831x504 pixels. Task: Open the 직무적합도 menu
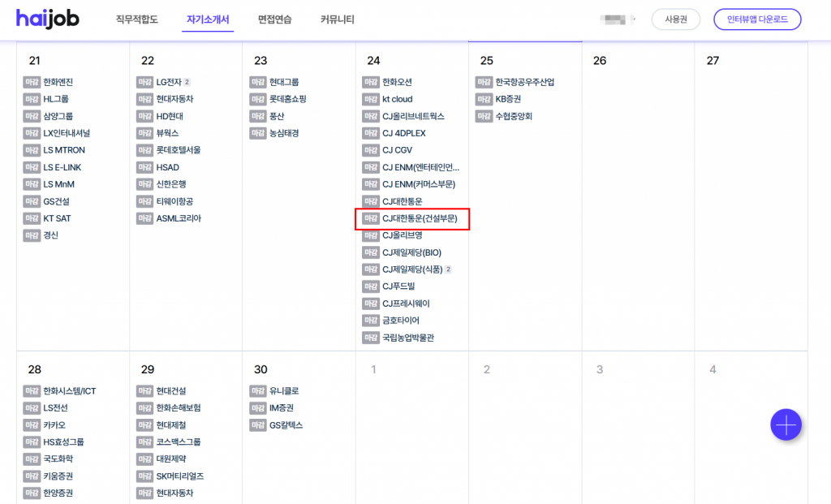pos(136,19)
